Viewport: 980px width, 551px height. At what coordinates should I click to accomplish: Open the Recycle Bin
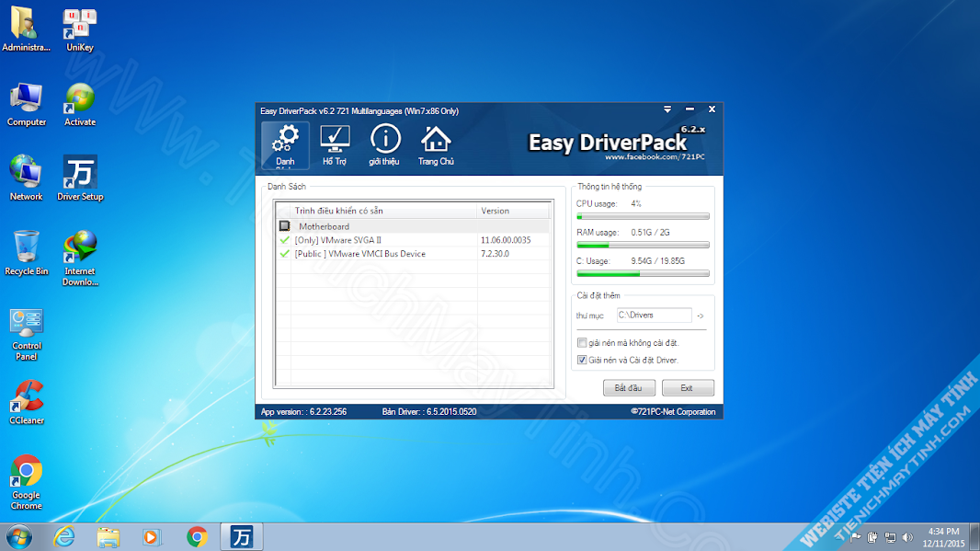[x=27, y=253]
